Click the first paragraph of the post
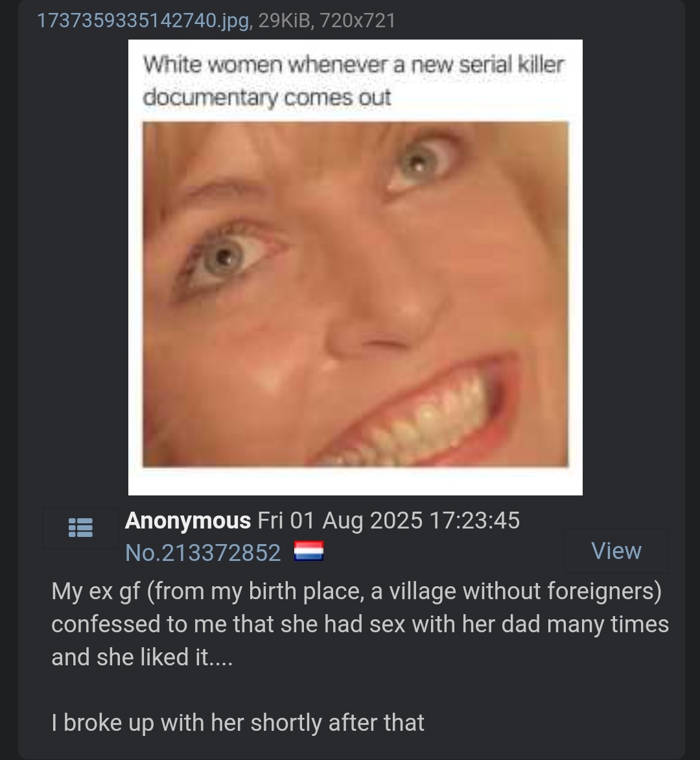Screen dimensions: 700x760 point(360,624)
